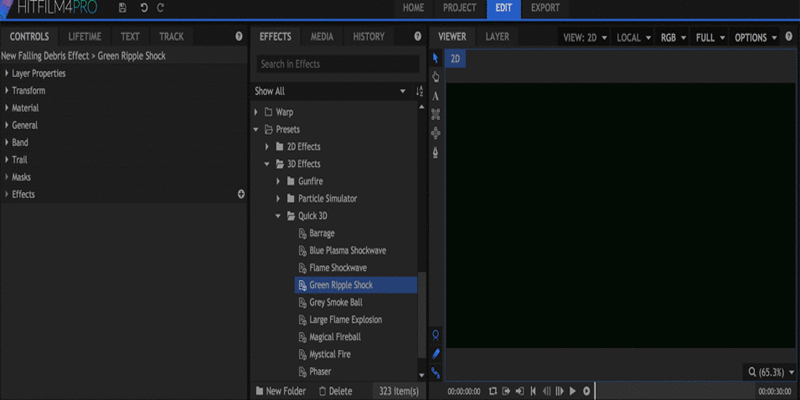Click the set out point icon
This screenshot has height=400, width=800.
(x=519, y=391)
